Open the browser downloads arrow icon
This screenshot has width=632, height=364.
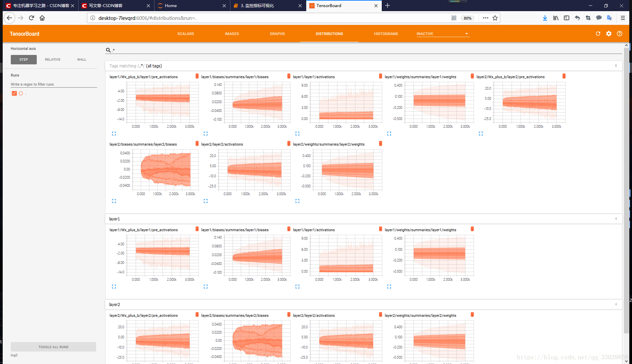click(x=545, y=18)
